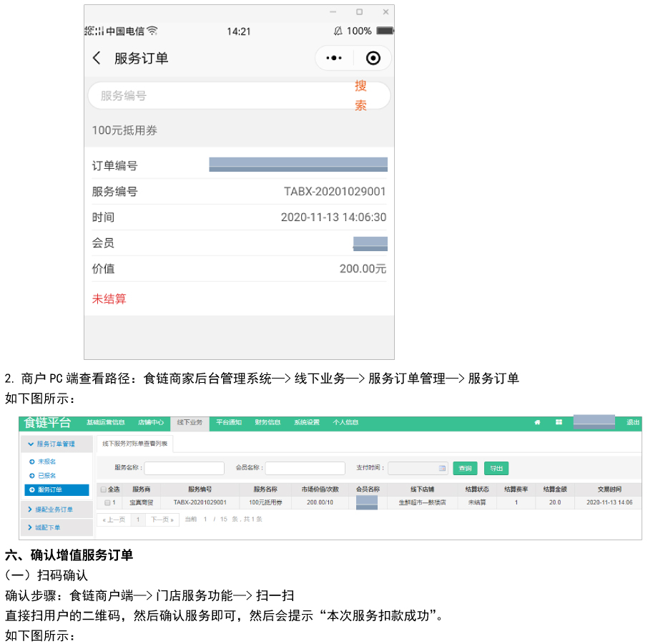Click the home icon in green header
658x644 pixels.
(x=537, y=423)
